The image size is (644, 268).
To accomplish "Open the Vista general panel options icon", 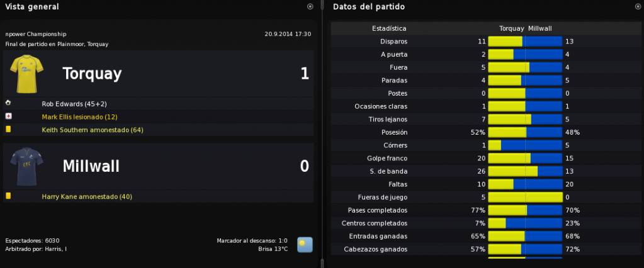I will pyautogui.click(x=310, y=6).
